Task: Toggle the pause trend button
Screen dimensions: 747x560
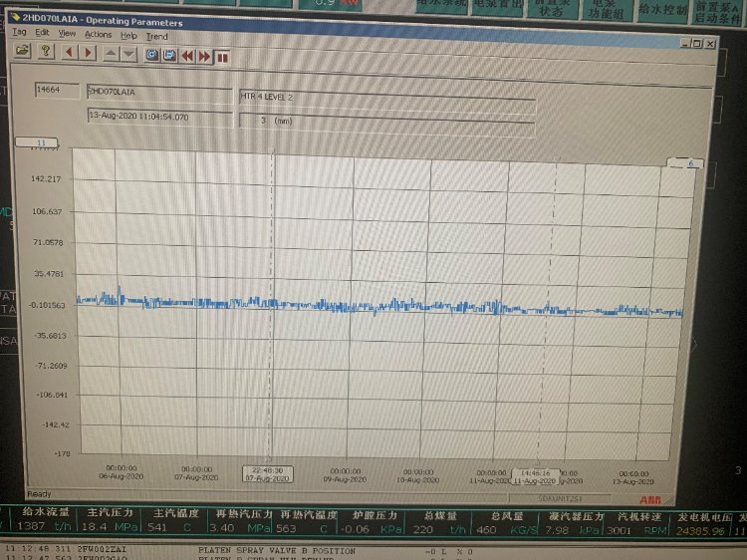Action: [222, 56]
